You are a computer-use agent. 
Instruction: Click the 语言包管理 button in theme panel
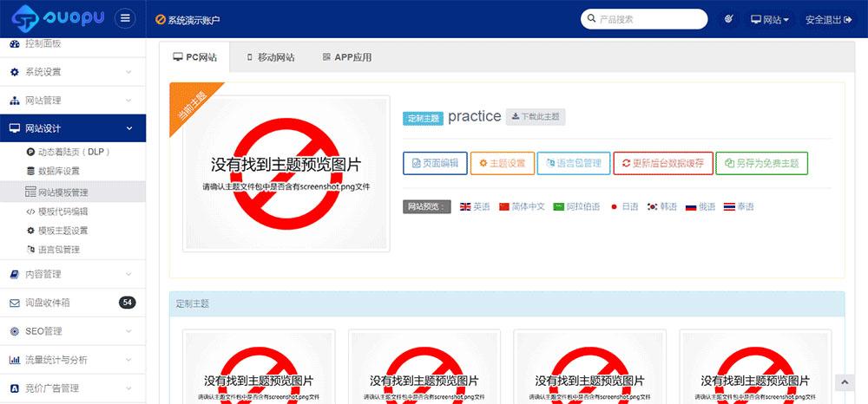574,163
